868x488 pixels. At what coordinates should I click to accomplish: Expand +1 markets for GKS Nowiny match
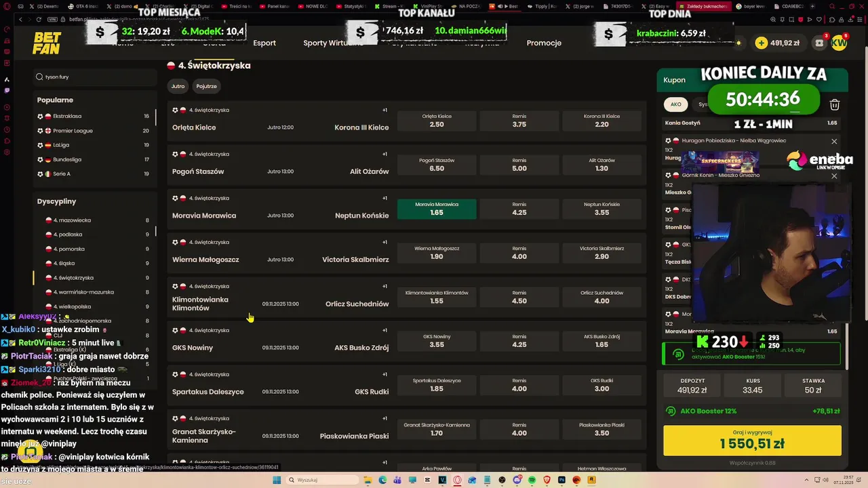[x=384, y=330]
